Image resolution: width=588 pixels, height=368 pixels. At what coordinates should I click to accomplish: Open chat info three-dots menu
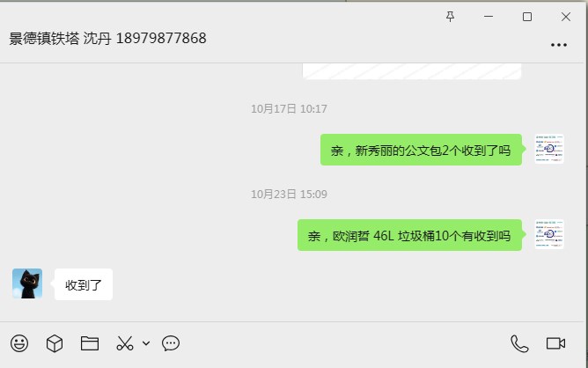tap(559, 45)
